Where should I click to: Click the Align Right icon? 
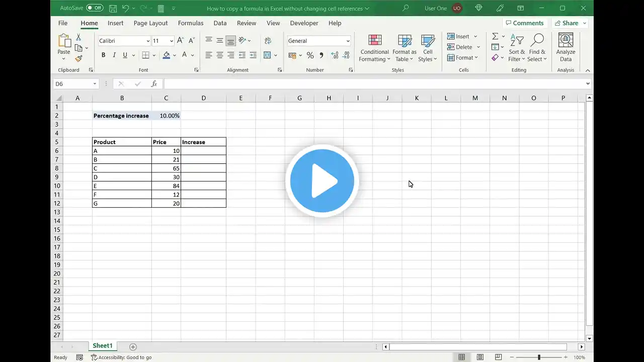tap(230, 55)
